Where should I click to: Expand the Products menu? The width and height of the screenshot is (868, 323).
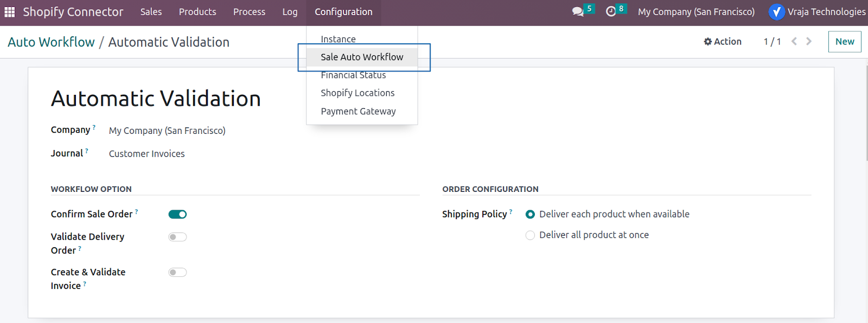197,12
